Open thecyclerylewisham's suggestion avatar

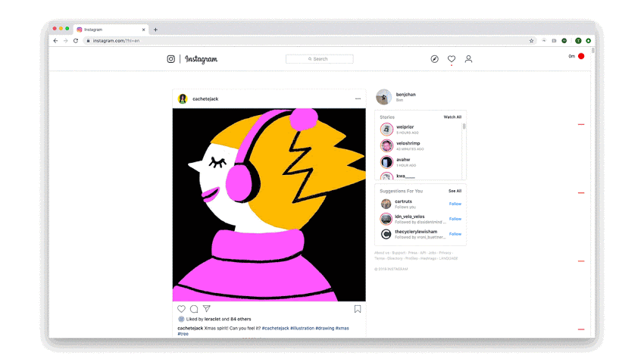coord(386,234)
